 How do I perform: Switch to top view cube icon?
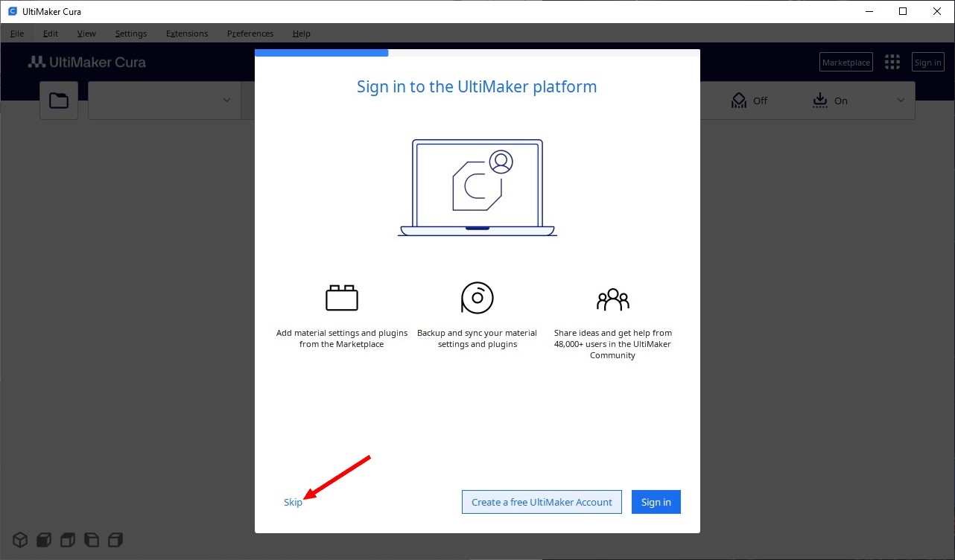(68, 539)
